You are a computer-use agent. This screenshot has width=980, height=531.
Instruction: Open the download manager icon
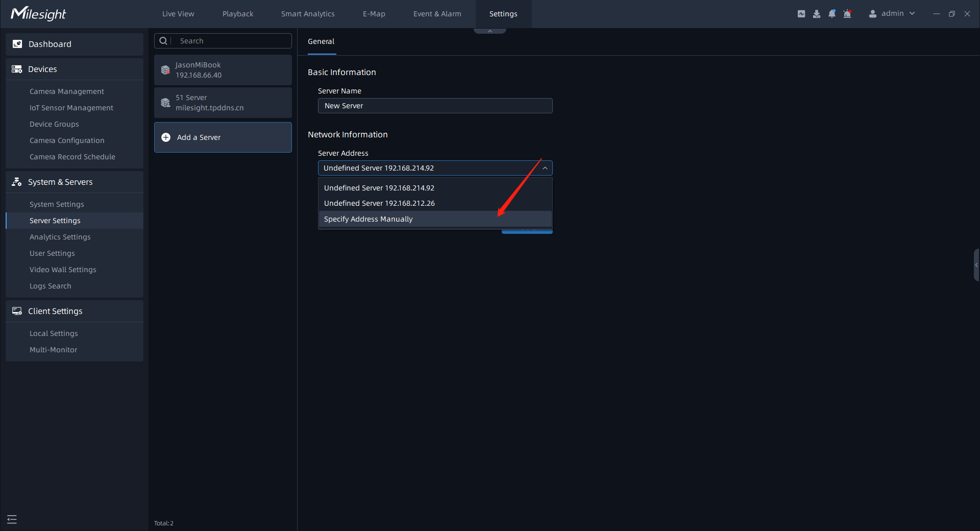pos(817,14)
